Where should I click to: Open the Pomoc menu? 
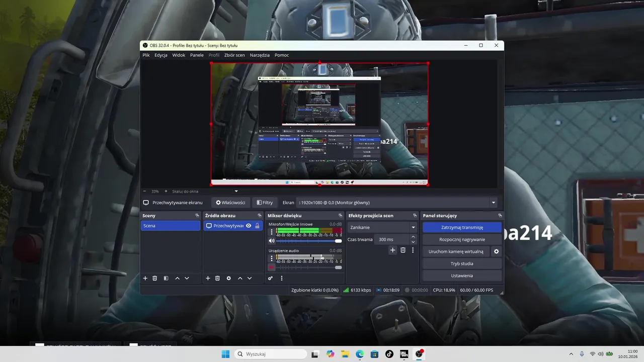pyautogui.click(x=282, y=55)
